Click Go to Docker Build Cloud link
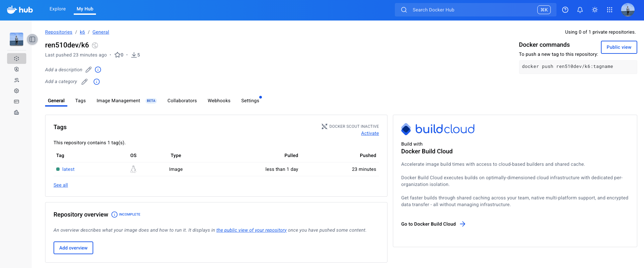 click(429, 224)
